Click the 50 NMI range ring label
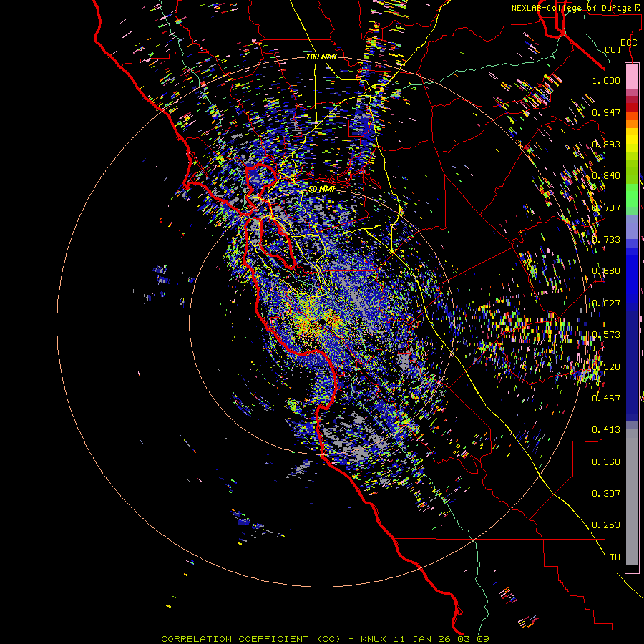The image size is (644, 644). (321, 189)
